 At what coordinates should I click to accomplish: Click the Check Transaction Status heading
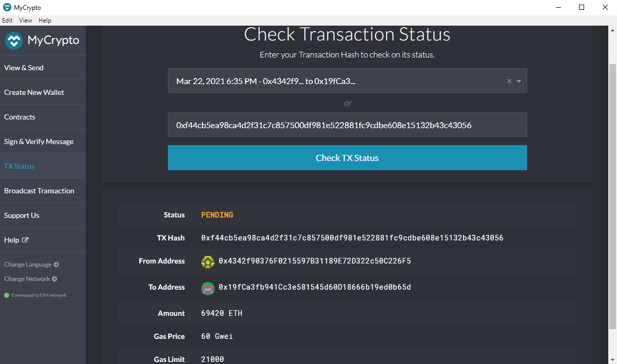[347, 34]
